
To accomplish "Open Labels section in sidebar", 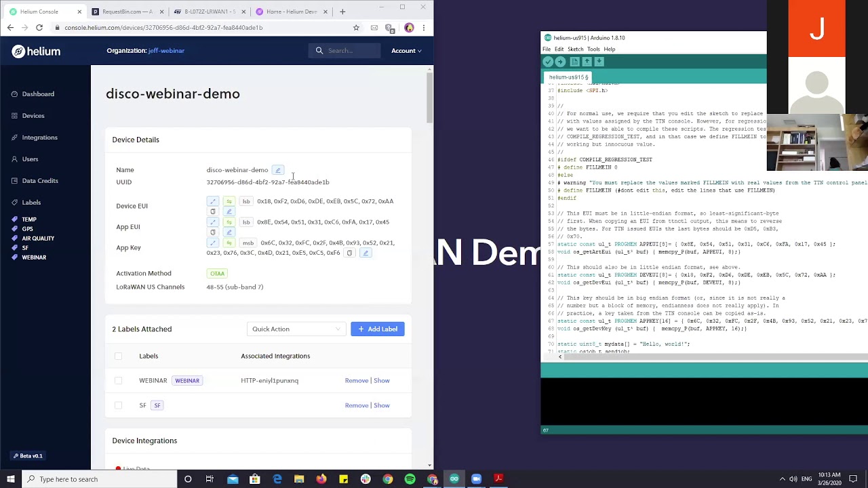I will pos(26,203).
